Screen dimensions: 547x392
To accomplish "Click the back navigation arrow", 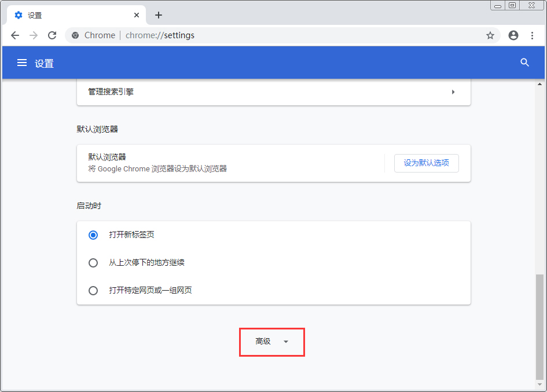I will click(x=15, y=35).
